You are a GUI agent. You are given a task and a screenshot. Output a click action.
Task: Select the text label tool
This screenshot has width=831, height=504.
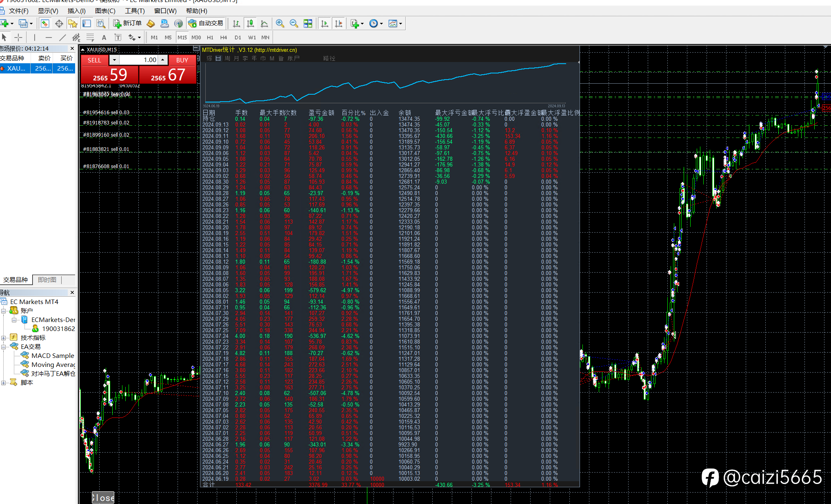pyautogui.click(x=118, y=38)
